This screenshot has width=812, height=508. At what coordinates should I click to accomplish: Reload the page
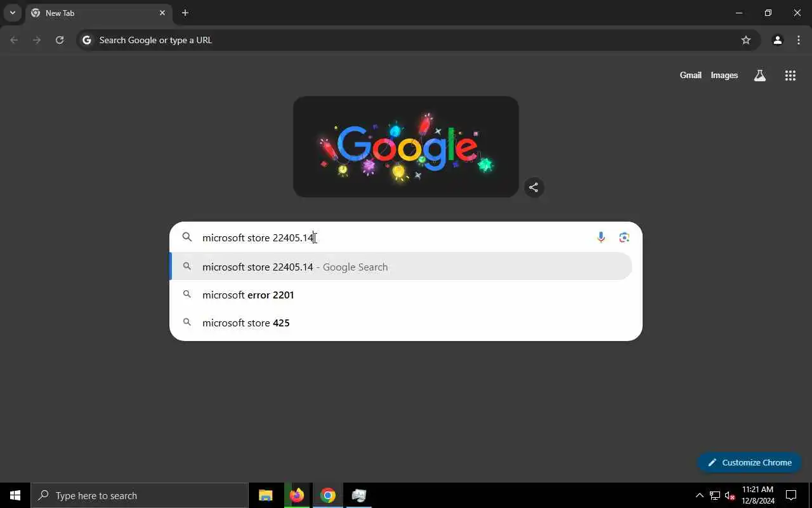(x=60, y=40)
